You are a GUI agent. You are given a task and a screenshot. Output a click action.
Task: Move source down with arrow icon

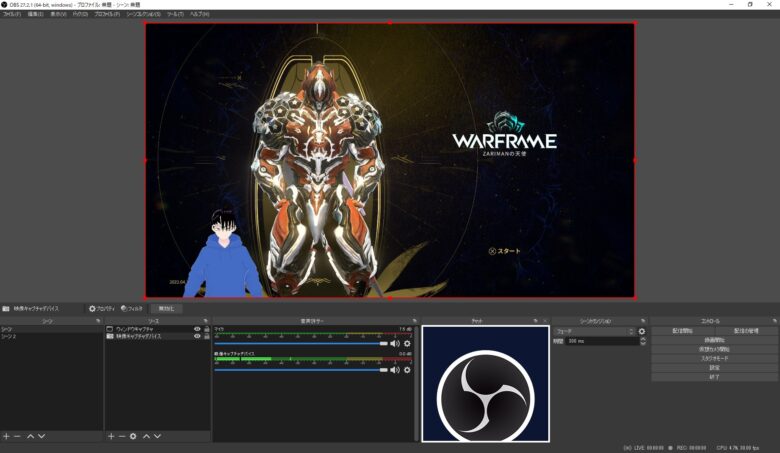click(x=158, y=436)
